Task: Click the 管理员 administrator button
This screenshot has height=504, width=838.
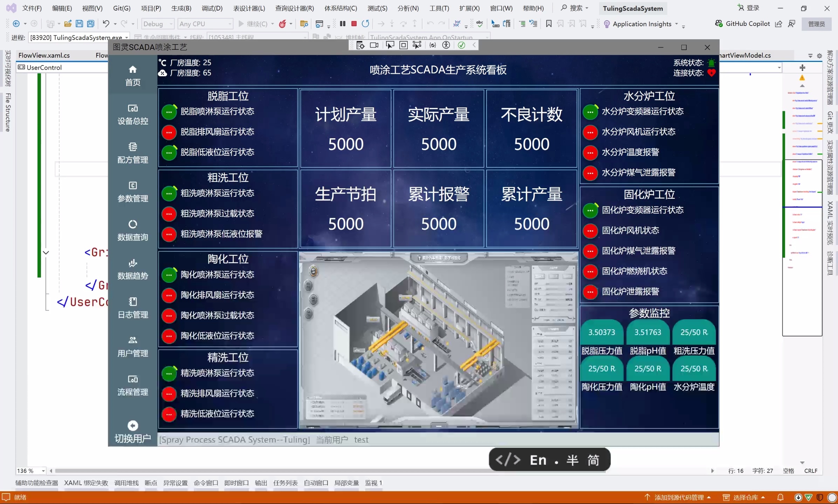Action: click(x=816, y=24)
